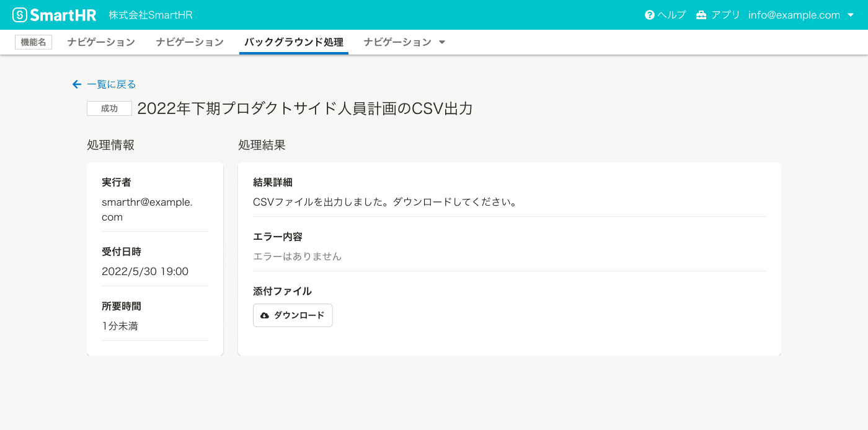The height and width of the screenshot is (430, 868).
Task: Click the SmartHR logo in the header
Action: 55,15
